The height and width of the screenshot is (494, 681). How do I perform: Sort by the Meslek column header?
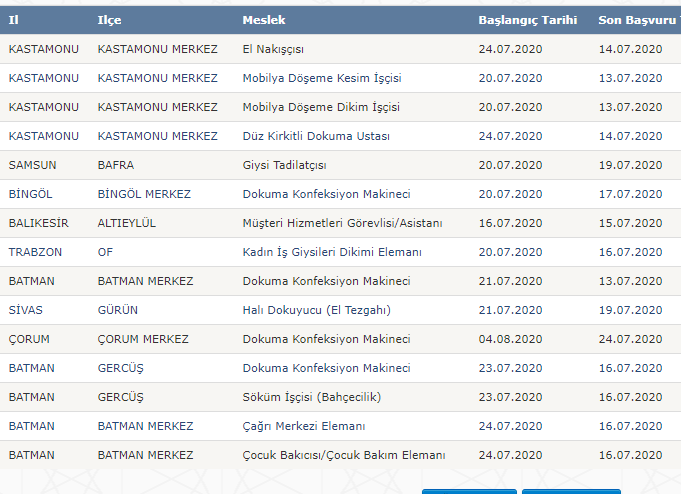pos(262,20)
